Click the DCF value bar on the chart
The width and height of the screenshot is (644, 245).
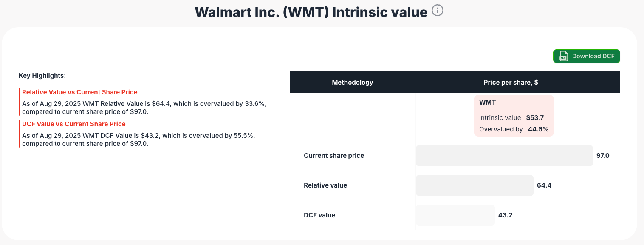point(455,215)
